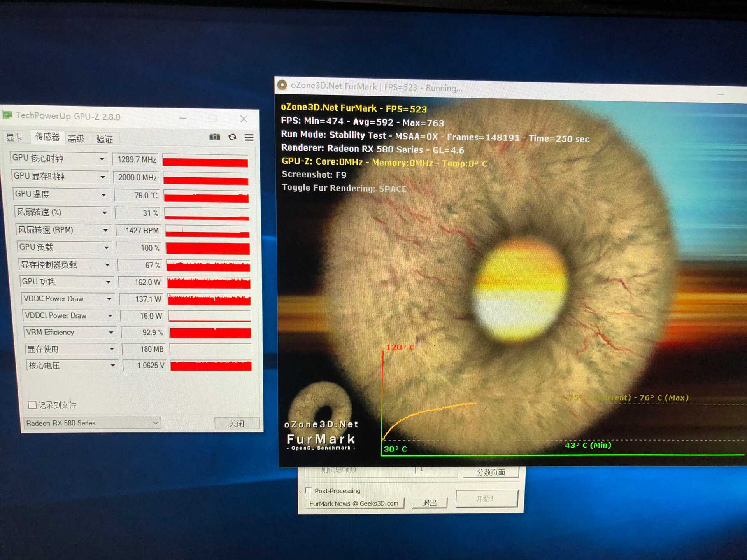The image size is (747, 560).
Task: Click the 1.0625 V core voltage value
Action: (x=145, y=366)
